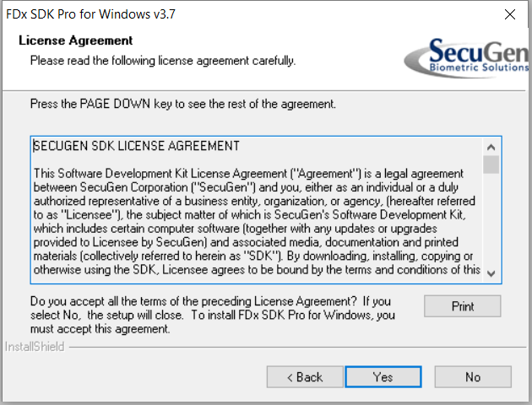Click the scrollbar thumb in license box

tap(491, 165)
